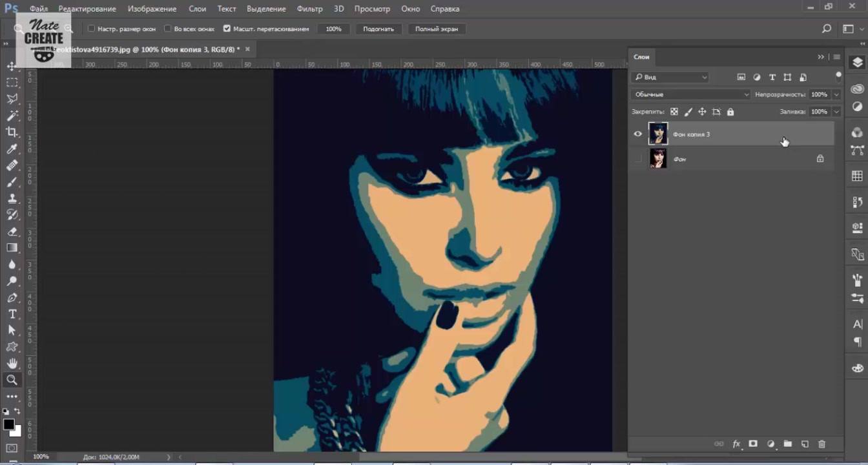Image resolution: width=868 pixels, height=465 pixels.
Task: Create new adjustment layer icon
Action: tap(770, 444)
